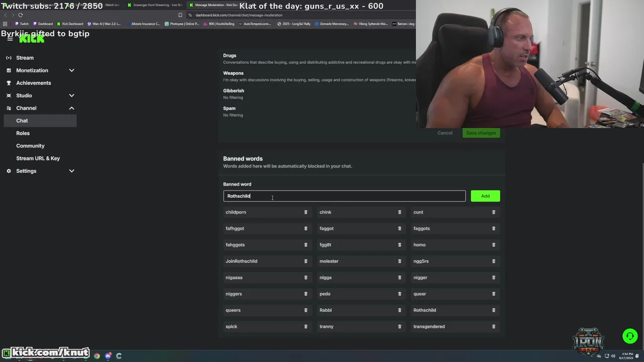Screen dimensions: 644x362
Task: Go to Stream URL & Key
Action: 38,158
